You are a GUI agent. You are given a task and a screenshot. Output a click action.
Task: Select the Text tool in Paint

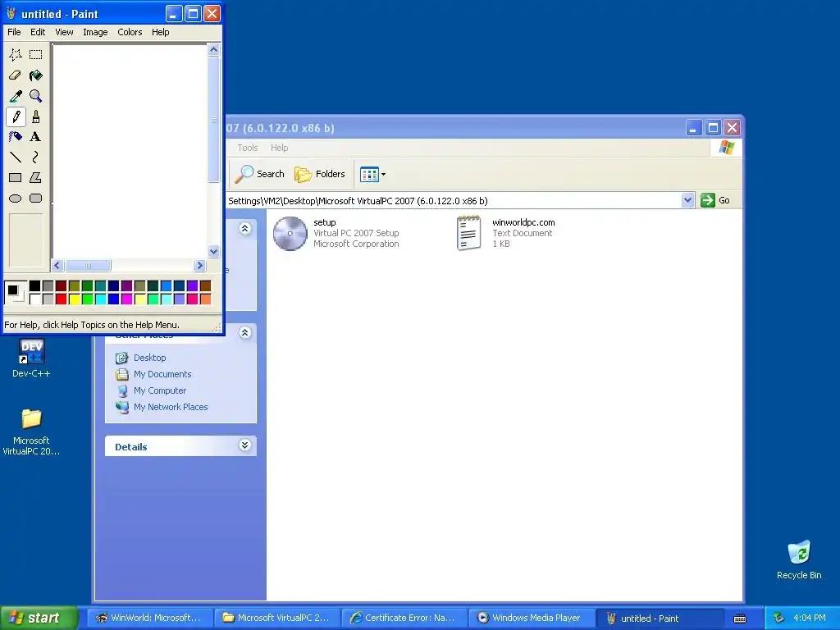36,137
